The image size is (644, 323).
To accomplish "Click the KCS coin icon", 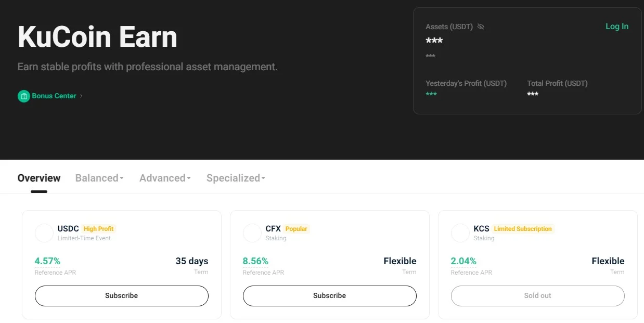I will (460, 233).
